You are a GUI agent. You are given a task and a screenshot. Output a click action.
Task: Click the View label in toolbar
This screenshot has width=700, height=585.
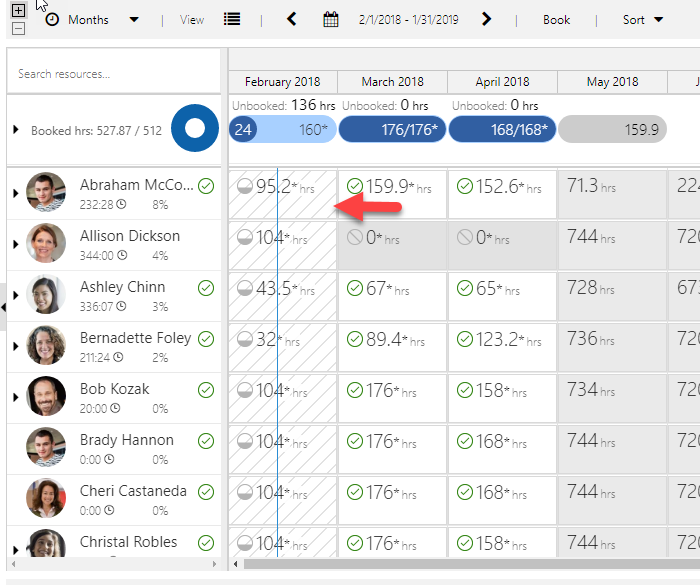pos(192,19)
